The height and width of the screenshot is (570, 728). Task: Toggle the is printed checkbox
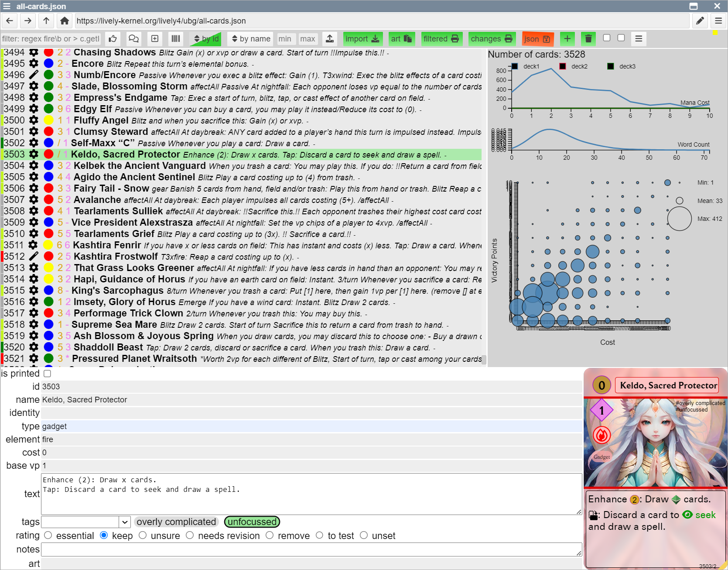pos(48,374)
